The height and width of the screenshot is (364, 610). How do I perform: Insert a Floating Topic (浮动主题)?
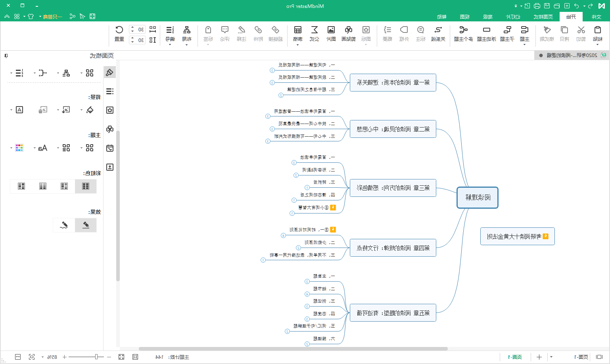487,30
